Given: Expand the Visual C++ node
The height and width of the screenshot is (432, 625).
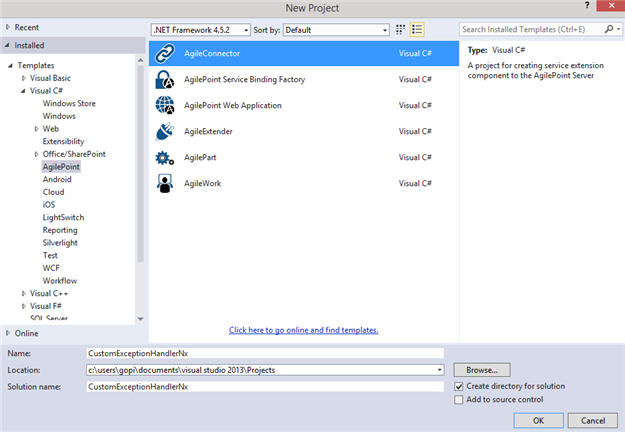Looking at the screenshot, I should (x=24, y=293).
